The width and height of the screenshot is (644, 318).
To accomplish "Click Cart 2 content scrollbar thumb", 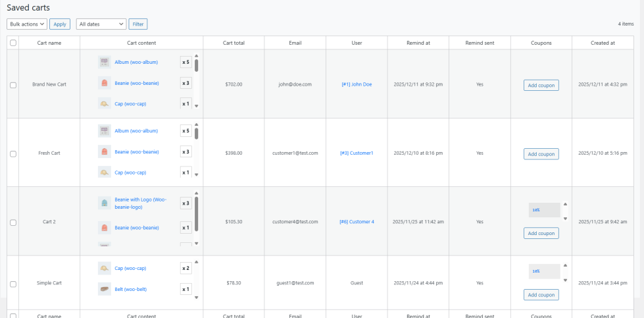I will (x=196, y=213).
